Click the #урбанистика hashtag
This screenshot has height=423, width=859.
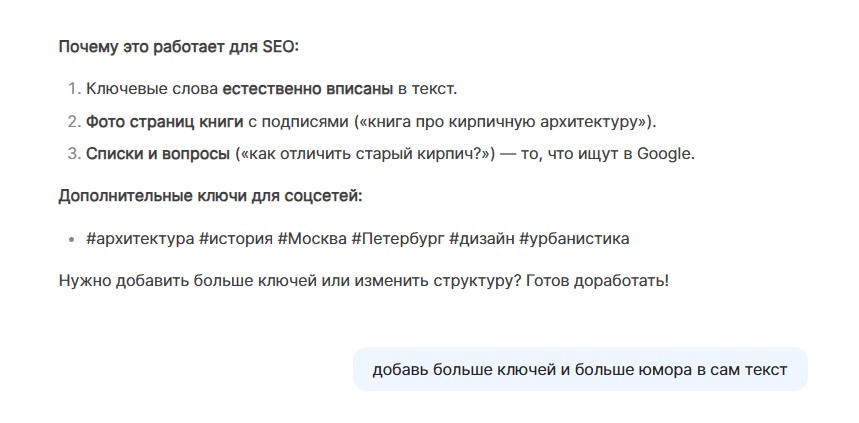574,239
